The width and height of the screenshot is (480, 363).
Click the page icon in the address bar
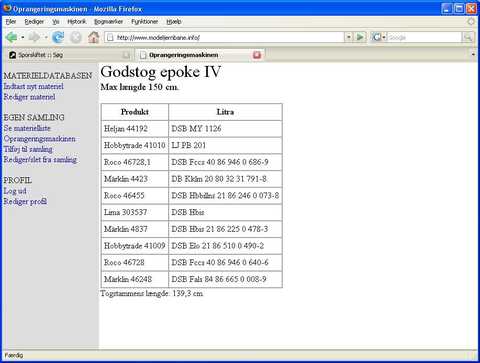(x=110, y=37)
